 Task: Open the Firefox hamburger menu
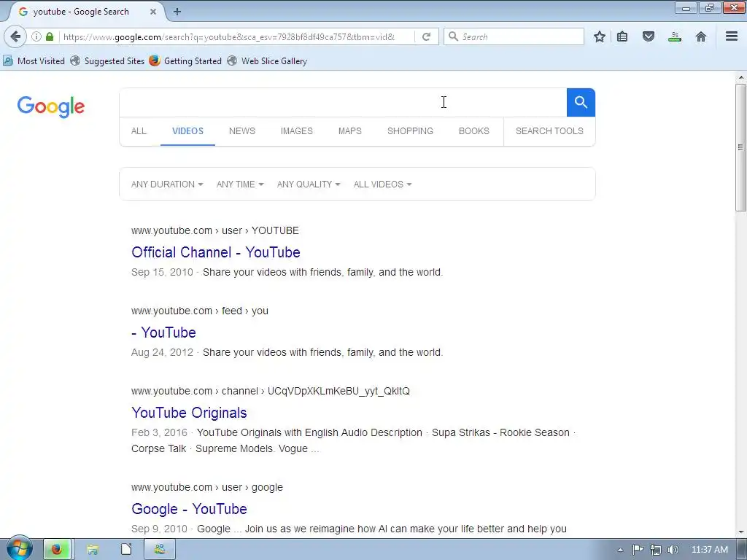point(732,36)
